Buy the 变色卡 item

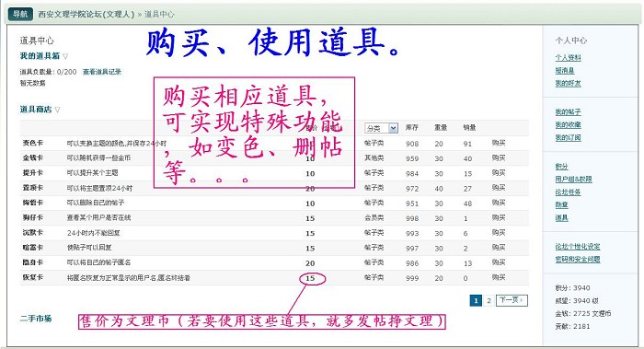(499, 143)
